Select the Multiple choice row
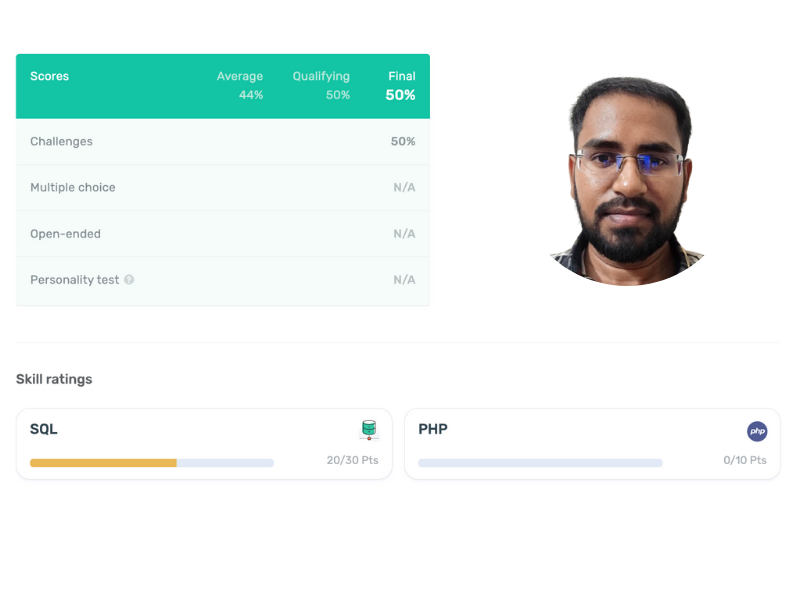Screen dimensions: 800x600 pos(223,187)
